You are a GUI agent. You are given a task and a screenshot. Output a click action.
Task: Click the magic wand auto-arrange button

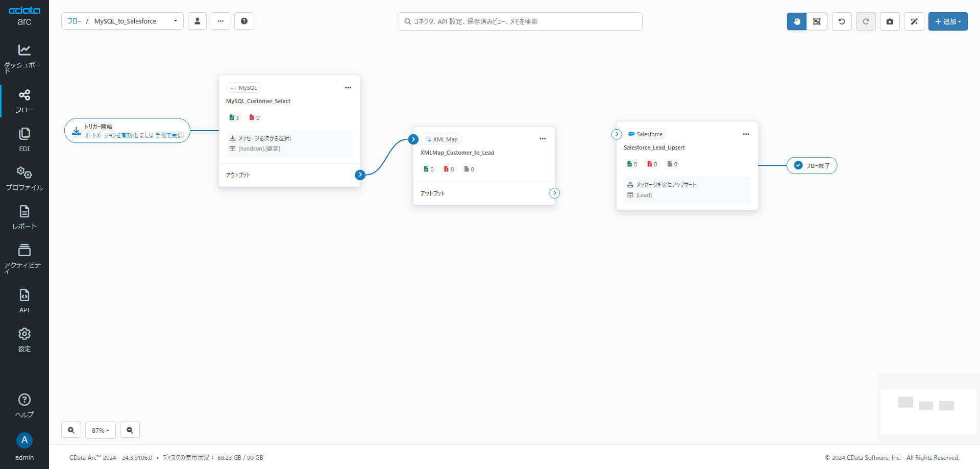coord(914,21)
